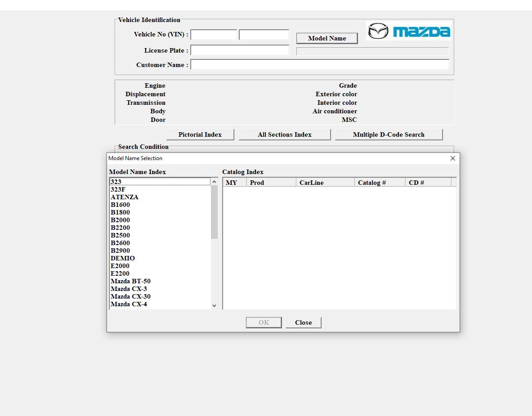This screenshot has height=416, width=532.
Task: Open the Model Name selector
Action: (326, 38)
